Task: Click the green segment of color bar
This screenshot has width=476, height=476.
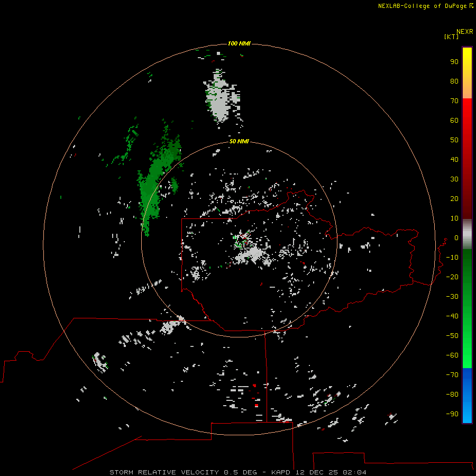Action: [x=467, y=308]
